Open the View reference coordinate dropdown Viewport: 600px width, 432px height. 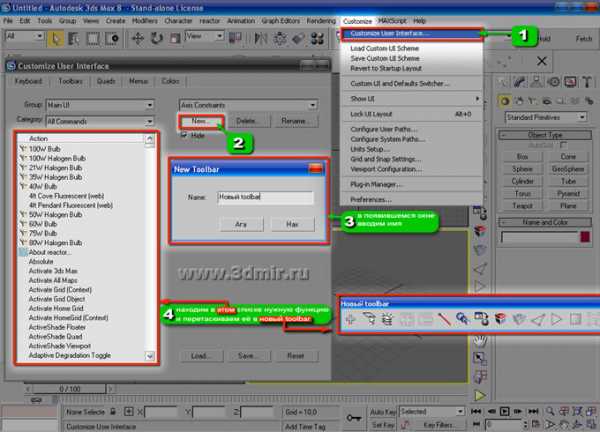point(204,36)
